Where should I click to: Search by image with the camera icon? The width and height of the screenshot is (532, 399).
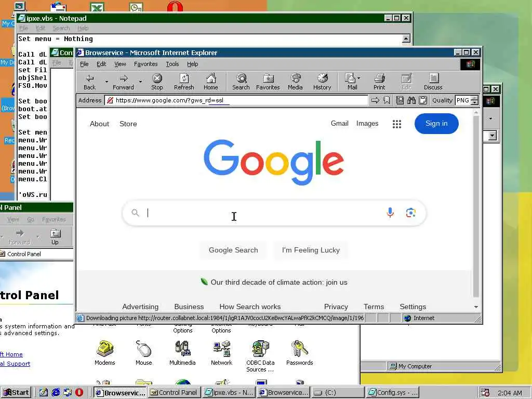(x=411, y=212)
